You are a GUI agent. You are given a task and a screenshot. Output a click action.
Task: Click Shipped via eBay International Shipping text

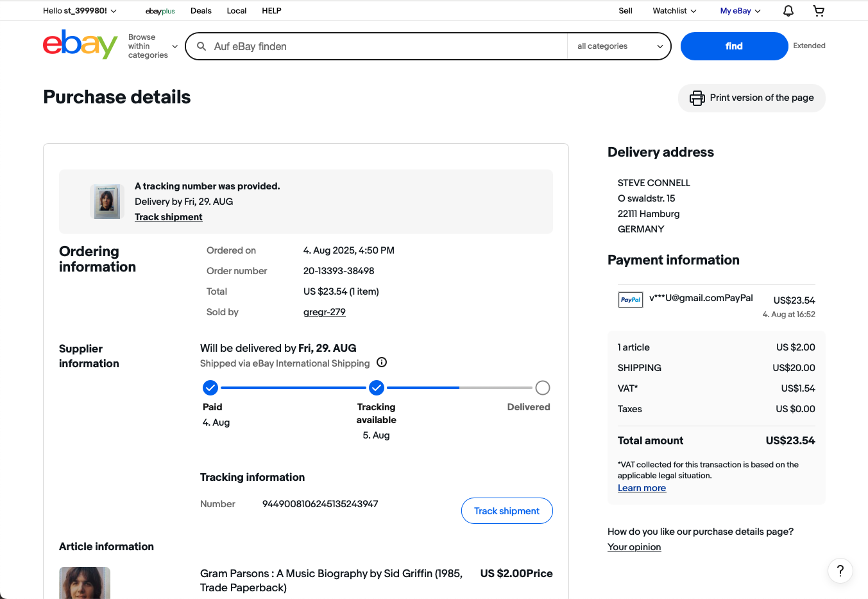(285, 363)
